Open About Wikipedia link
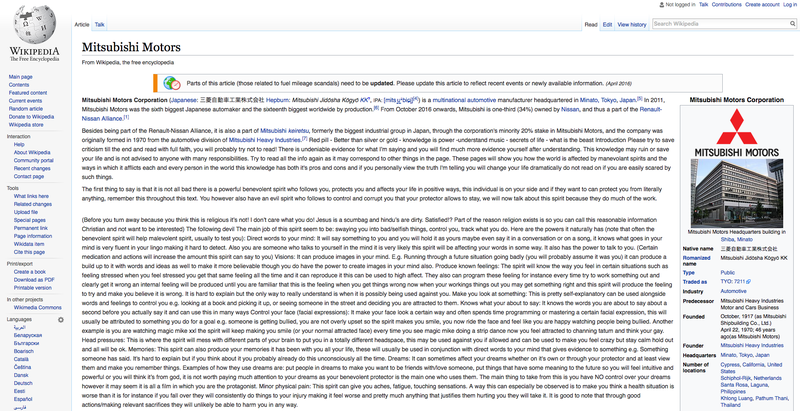Viewport: 800px width, 411px height. tap(32, 152)
